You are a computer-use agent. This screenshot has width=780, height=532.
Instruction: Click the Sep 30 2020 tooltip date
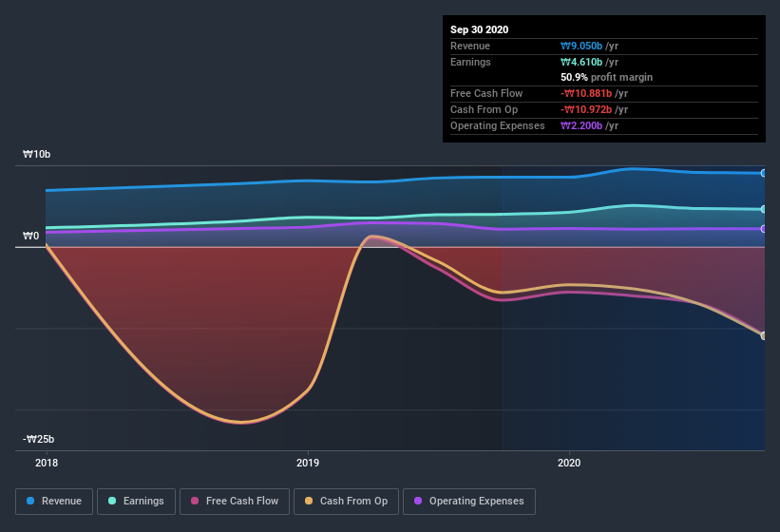(x=479, y=29)
